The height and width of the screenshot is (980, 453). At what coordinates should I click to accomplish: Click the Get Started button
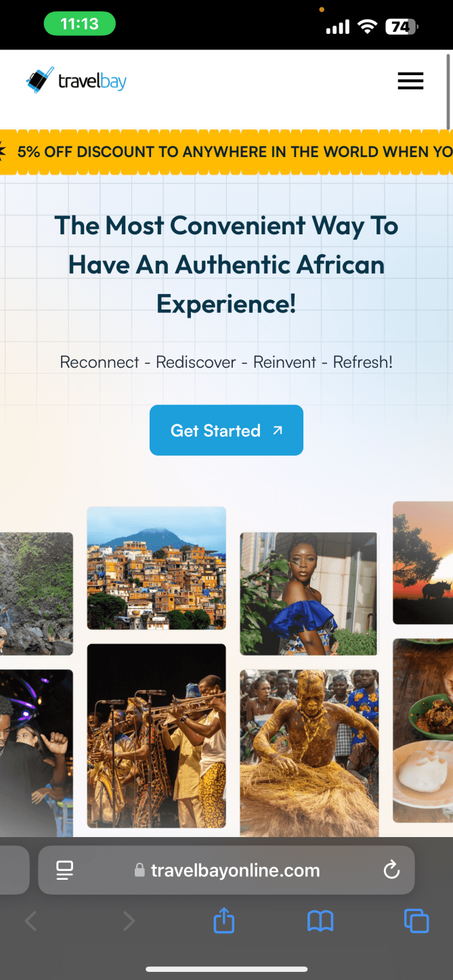point(226,430)
